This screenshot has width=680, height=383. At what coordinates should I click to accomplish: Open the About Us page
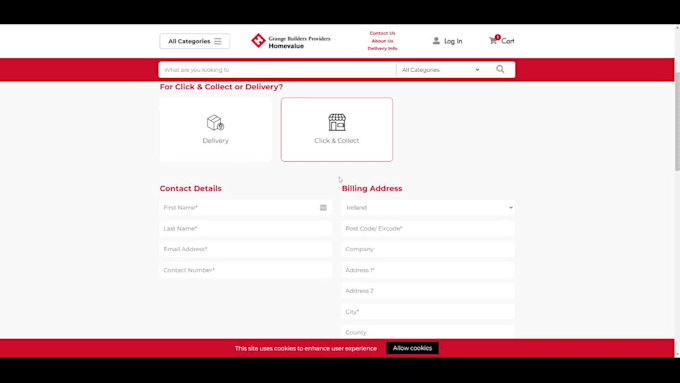[x=382, y=41]
